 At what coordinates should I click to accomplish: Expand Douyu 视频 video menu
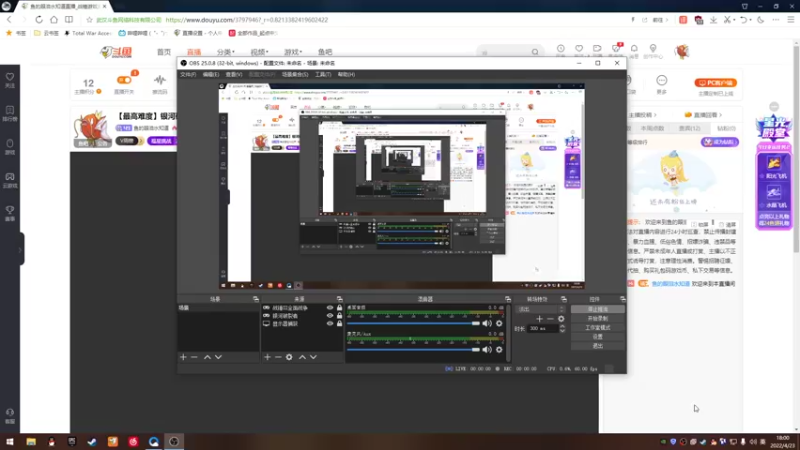[259, 52]
